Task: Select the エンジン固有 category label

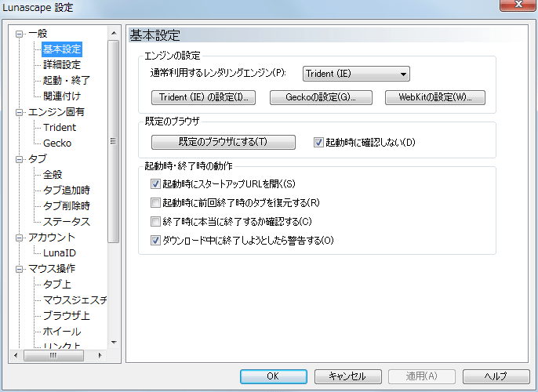Action: (56, 112)
